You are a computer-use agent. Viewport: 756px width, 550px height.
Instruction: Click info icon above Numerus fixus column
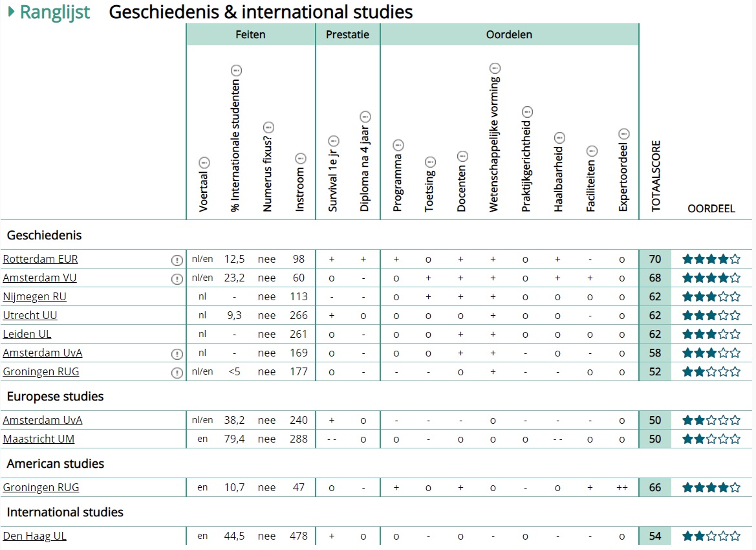[x=268, y=128]
